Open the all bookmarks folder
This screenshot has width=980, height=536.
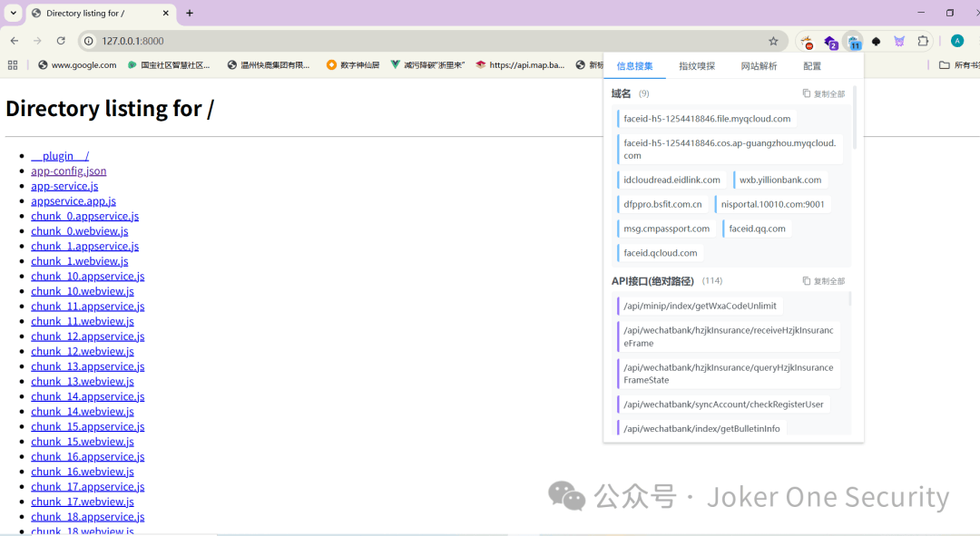pos(957,65)
